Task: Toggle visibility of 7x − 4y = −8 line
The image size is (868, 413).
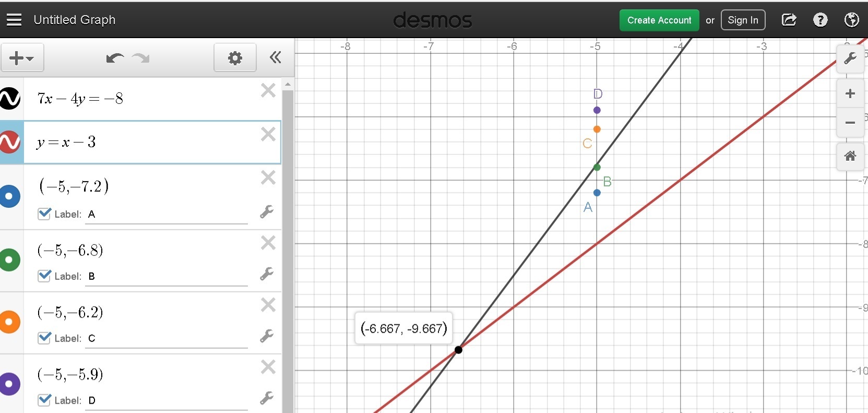Action: click(x=10, y=98)
